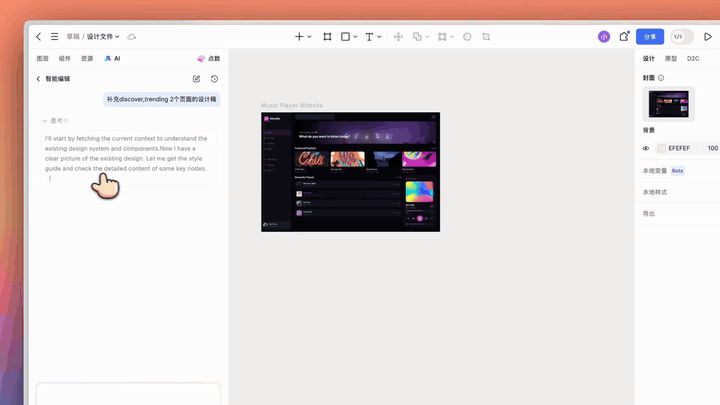Switch to the D2C tab
720x405 pixels.
click(x=693, y=58)
